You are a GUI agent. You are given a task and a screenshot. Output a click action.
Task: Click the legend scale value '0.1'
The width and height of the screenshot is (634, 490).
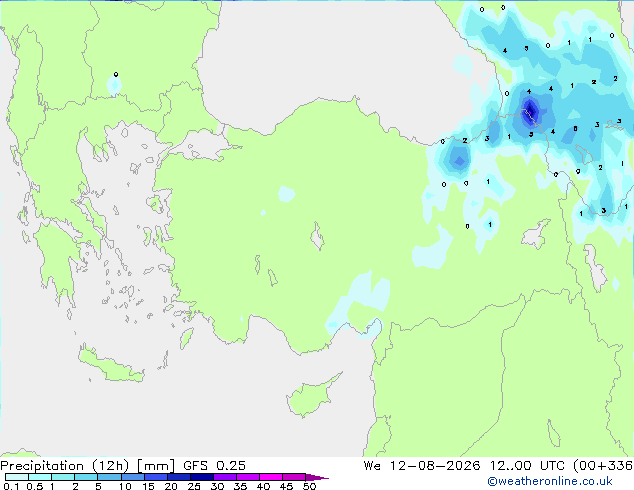click(x=11, y=486)
